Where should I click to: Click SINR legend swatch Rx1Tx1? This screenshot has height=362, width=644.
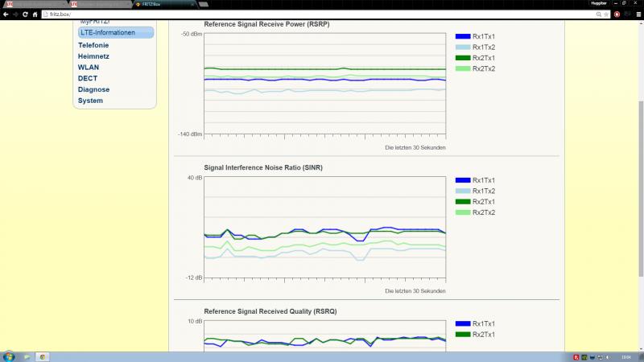(463, 180)
